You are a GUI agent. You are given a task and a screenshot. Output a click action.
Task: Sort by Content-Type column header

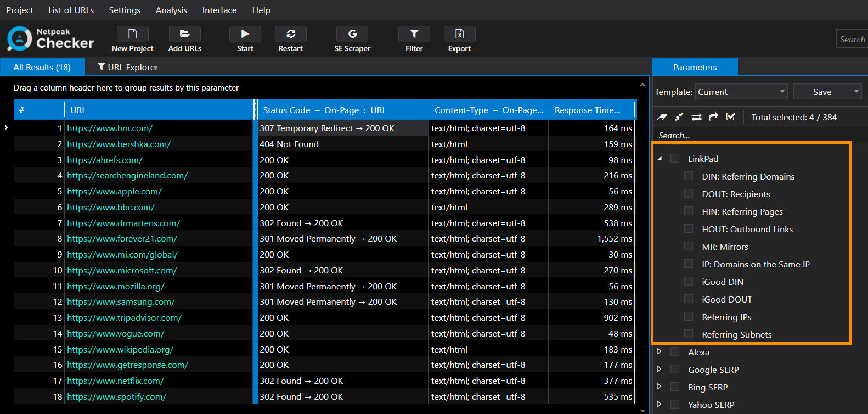(x=489, y=110)
